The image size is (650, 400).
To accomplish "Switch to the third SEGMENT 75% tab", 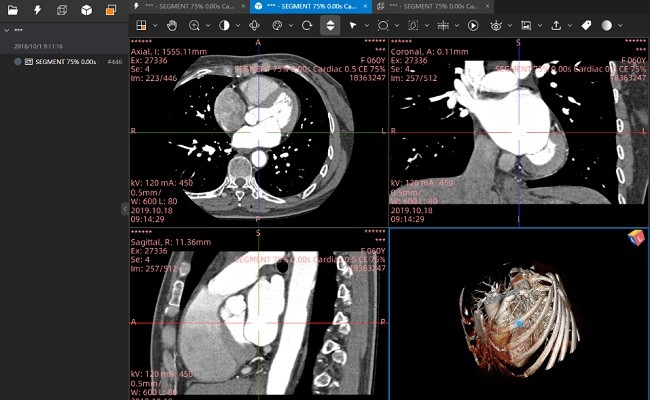I will click(430, 6).
